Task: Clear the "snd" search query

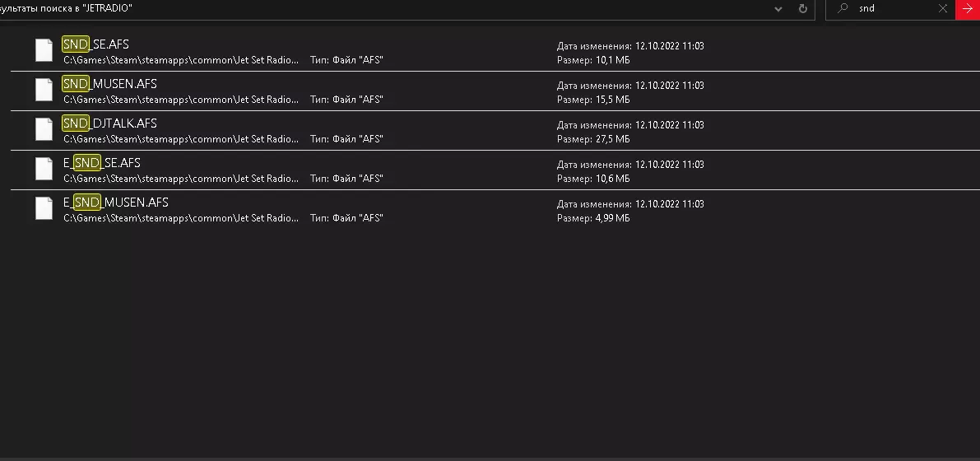Action: [x=943, y=8]
